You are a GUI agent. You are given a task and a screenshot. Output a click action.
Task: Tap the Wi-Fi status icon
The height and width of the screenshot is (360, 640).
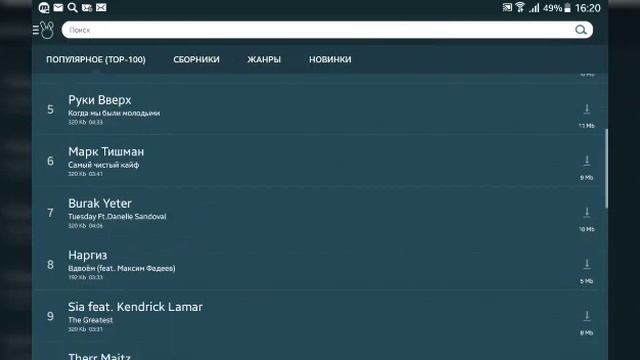(x=520, y=7)
